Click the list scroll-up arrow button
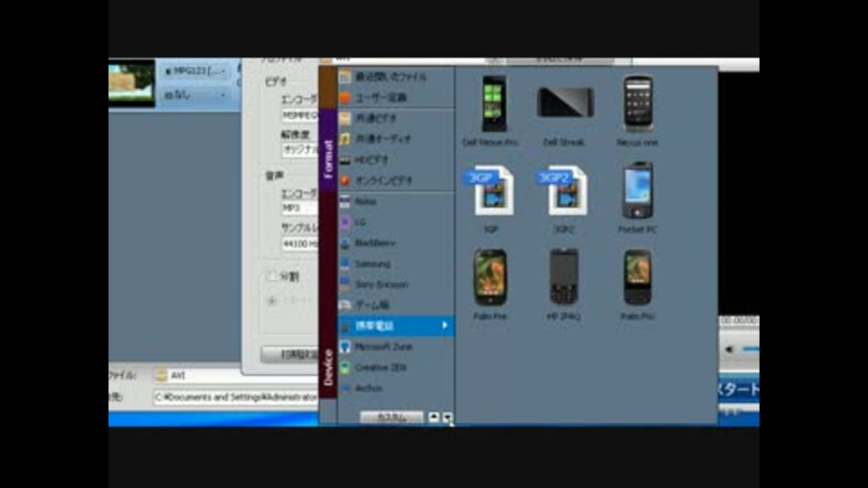Image resolution: width=868 pixels, height=488 pixels. [x=434, y=418]
